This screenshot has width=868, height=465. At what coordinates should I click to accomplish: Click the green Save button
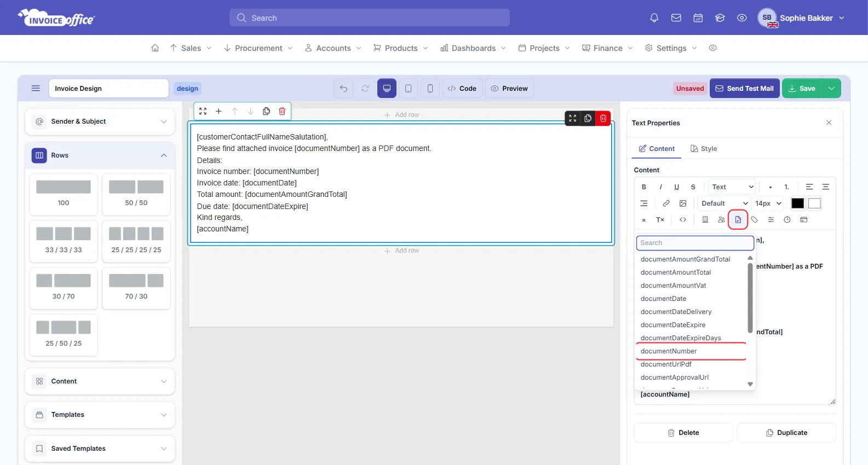802,89
